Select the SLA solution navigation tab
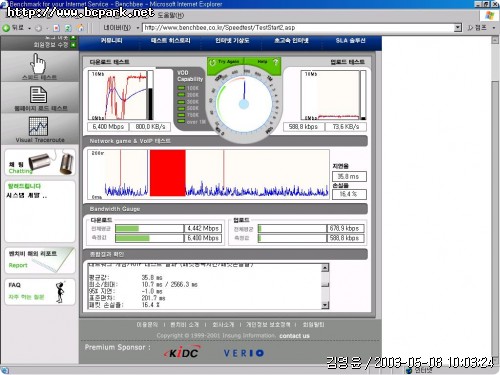 [x=350, y=41]
